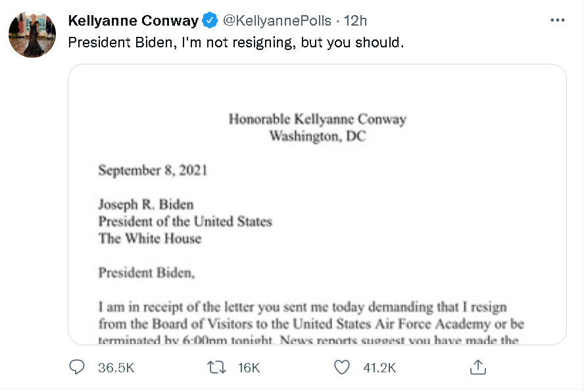The height and width of the screenshot is (392, 584).
Task: Click the 41.2K likes count
Action: pos(379,368)
